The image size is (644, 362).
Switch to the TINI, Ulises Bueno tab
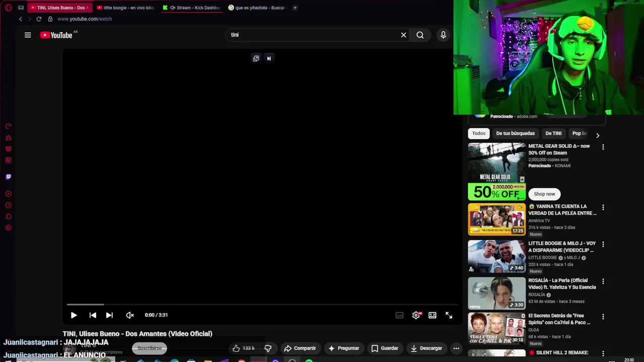[59, 8]
